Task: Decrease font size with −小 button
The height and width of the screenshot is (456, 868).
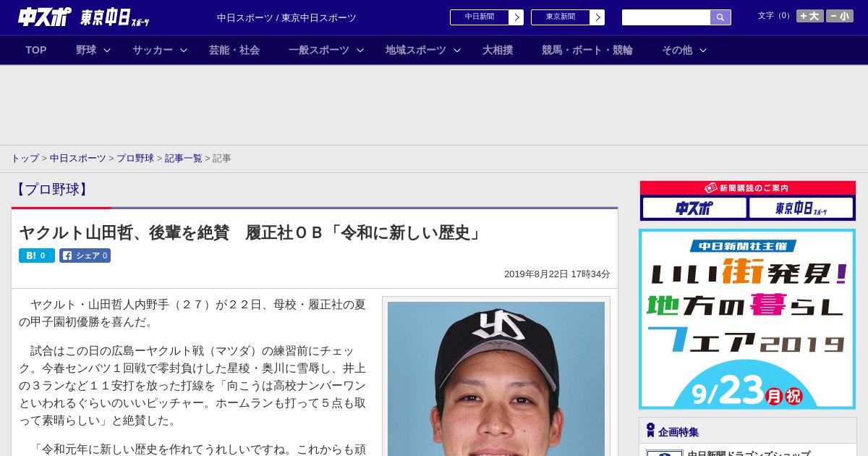Action: click(x=840, y=16)
